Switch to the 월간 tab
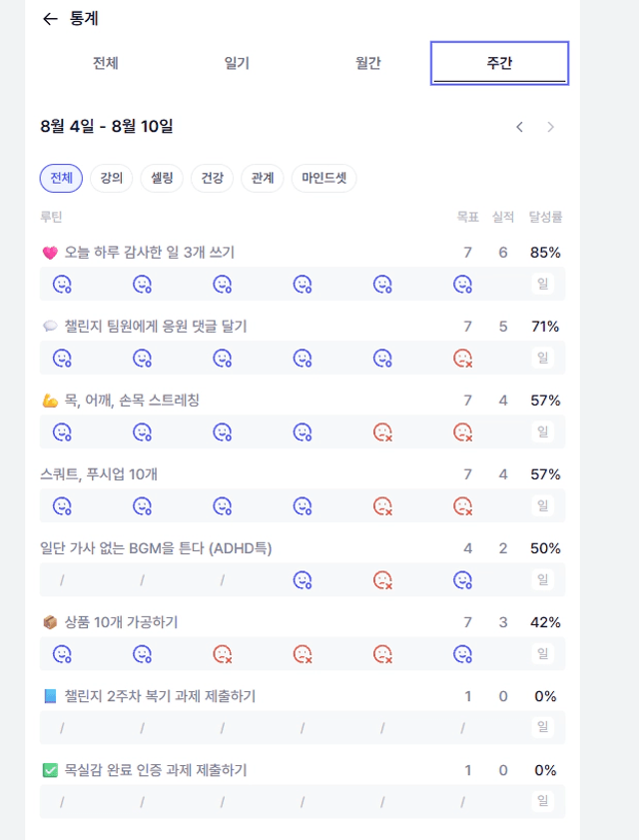The width and height of the screenshot is (639, 840). 368,63
